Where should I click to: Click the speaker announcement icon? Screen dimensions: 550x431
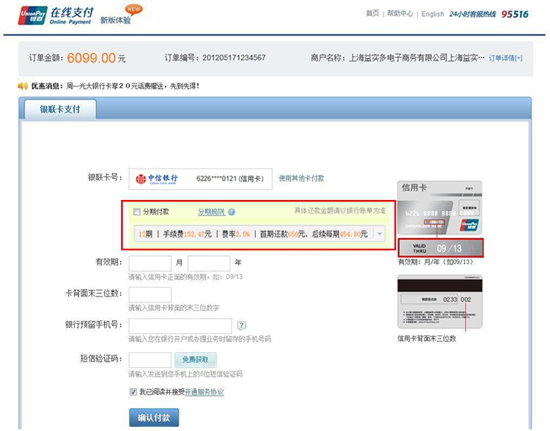click(23, 86)
